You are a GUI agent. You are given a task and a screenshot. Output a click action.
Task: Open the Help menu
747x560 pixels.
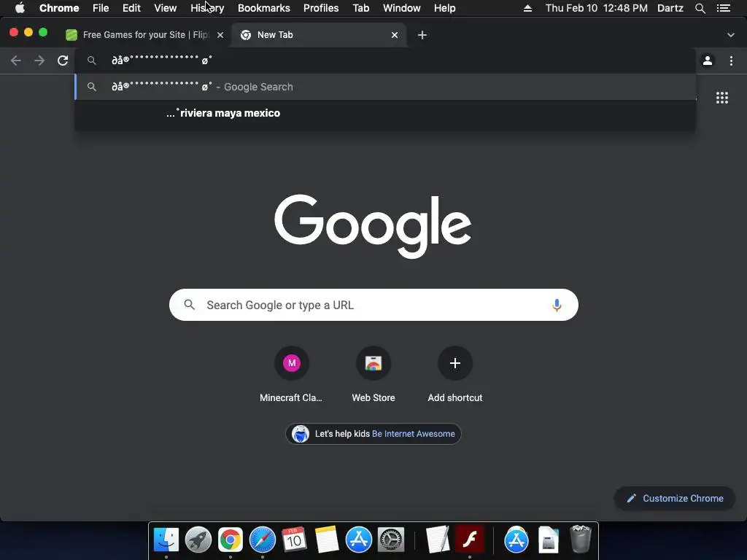(444, 8)
